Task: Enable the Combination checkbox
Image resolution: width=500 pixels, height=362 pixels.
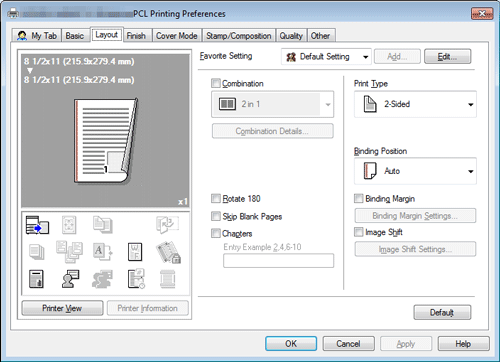Action: (x=216, y=83)
